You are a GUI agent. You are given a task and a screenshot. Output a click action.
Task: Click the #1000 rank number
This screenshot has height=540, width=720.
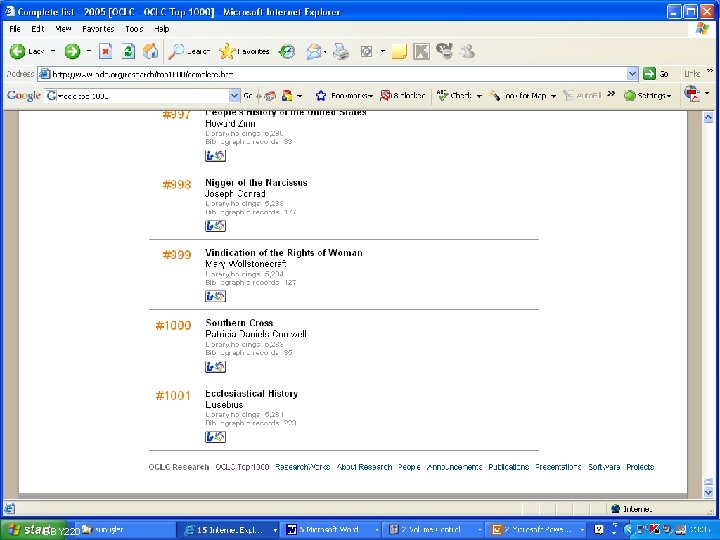[173, 325]
